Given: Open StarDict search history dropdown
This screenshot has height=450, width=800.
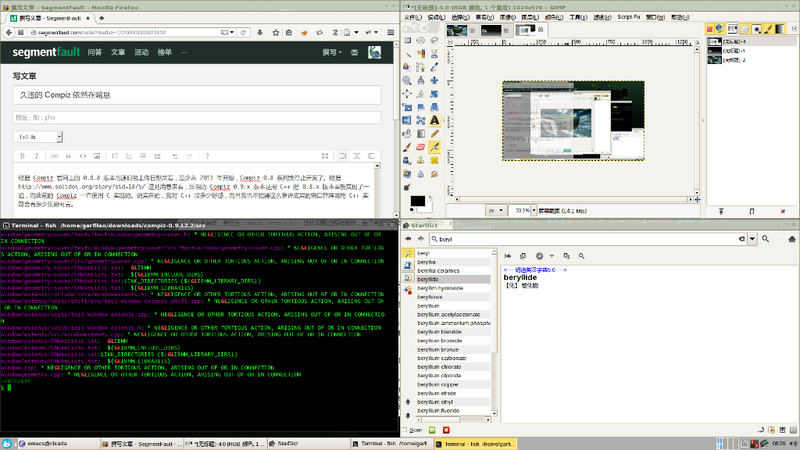Looking at the screenshot, I should click(753, 239).
